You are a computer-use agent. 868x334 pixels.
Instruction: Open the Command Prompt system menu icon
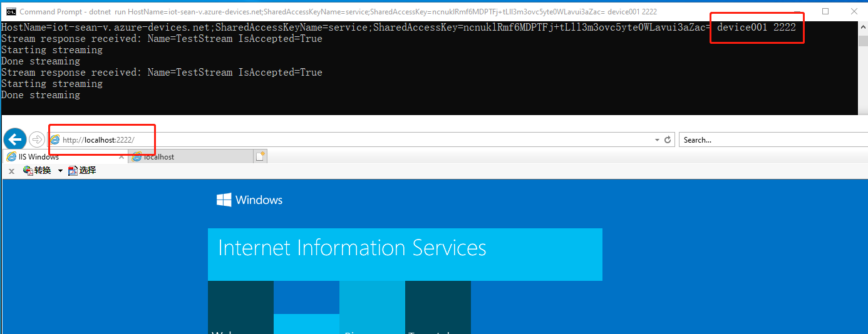(11, 11)
